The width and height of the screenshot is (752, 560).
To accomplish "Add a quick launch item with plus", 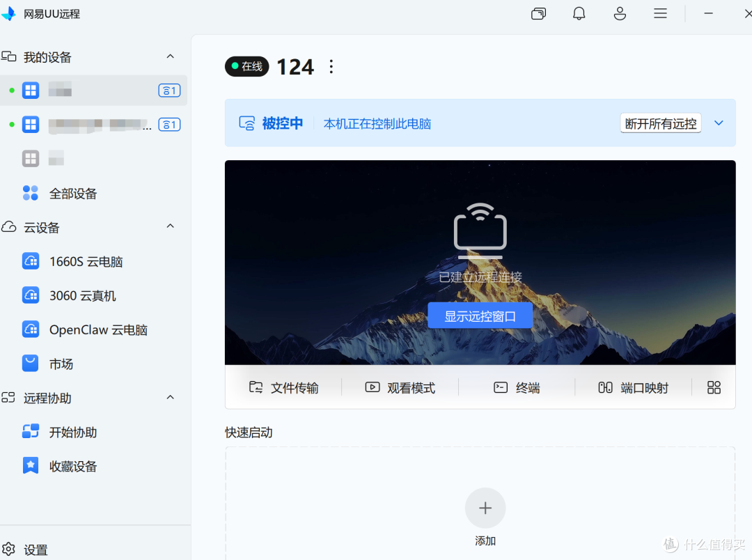I will (x=485, y=508).
